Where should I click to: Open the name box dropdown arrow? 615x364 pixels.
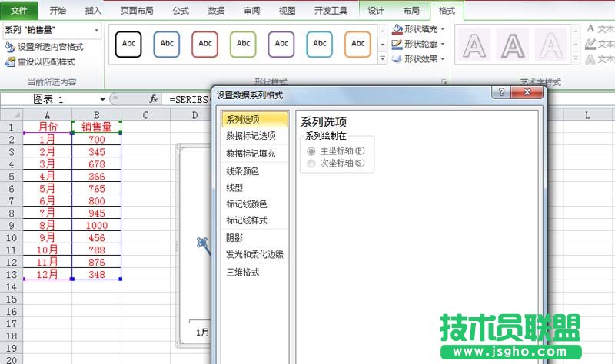click(x=102, y=100)
